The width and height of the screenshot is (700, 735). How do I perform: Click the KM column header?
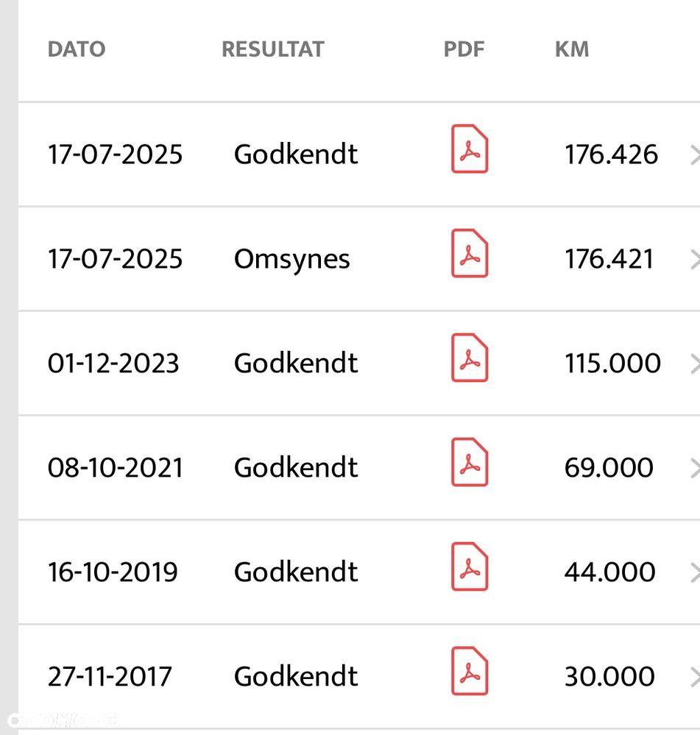point(571,49)
